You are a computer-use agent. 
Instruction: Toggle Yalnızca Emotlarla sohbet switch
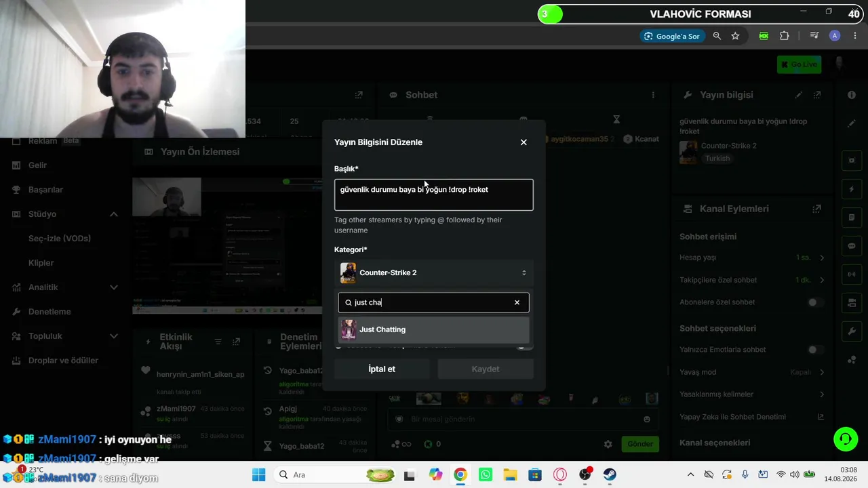point(816,350)
